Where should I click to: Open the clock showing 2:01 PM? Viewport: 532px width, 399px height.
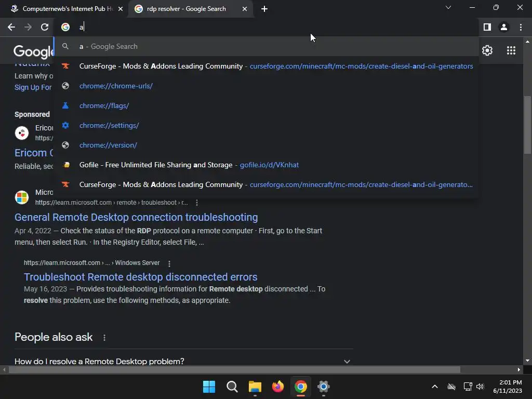(x=508, y=387)
